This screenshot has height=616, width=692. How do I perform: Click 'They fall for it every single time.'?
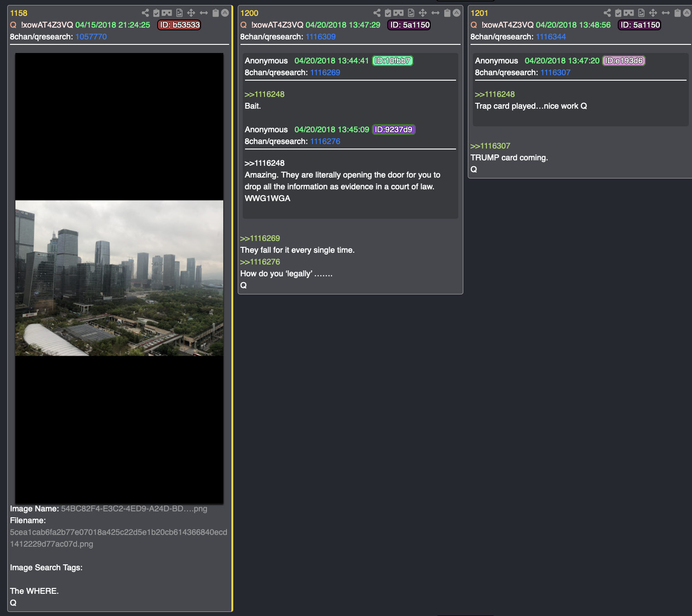point(297,250)
